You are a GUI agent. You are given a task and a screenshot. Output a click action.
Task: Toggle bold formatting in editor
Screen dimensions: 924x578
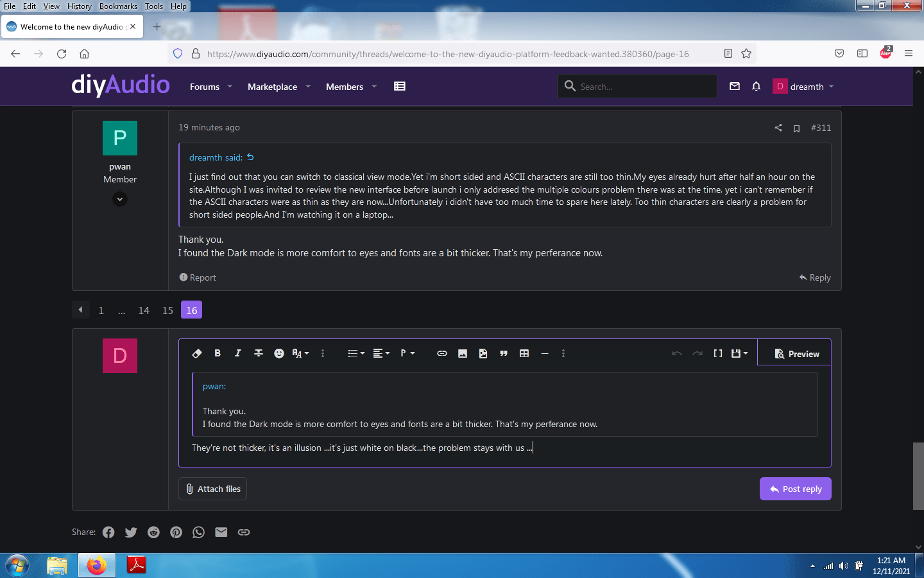click(218, 353)
